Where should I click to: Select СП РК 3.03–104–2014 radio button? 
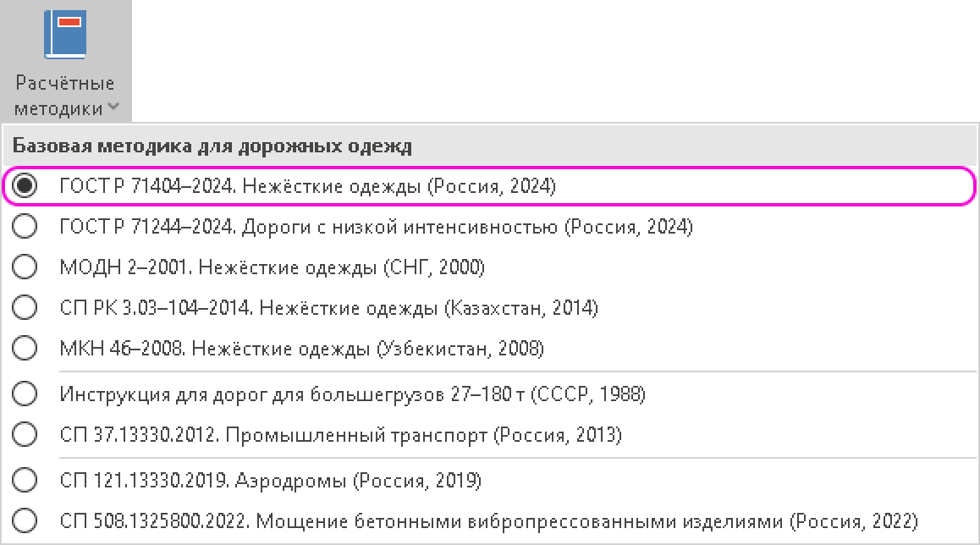tap(25, 307)
